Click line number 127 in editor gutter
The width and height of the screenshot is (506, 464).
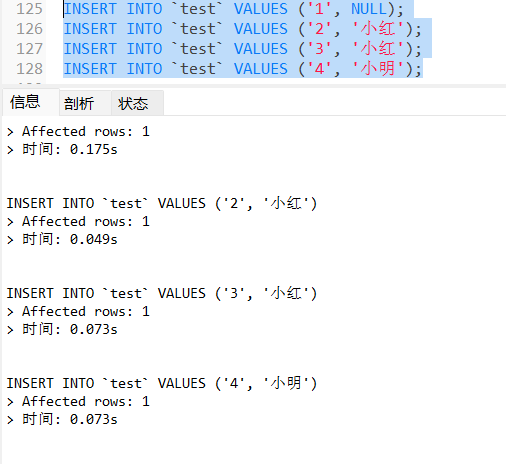tap(29, 49)
